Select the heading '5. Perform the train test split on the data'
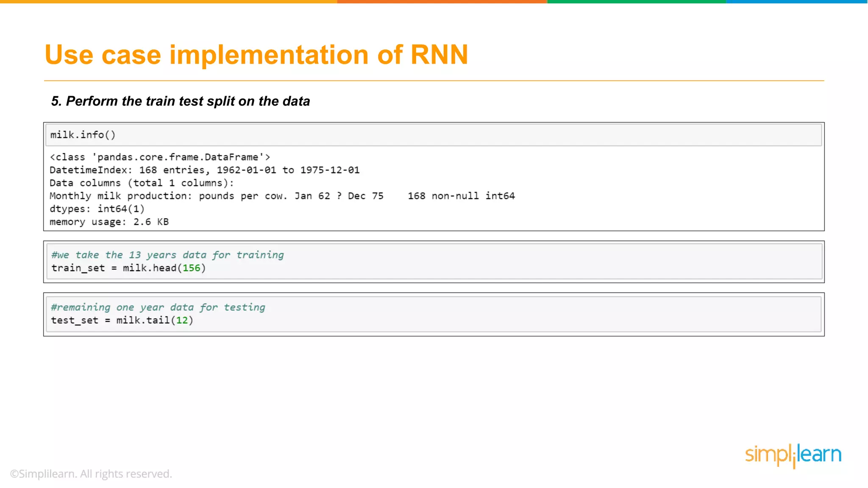 tap(181, 101)
